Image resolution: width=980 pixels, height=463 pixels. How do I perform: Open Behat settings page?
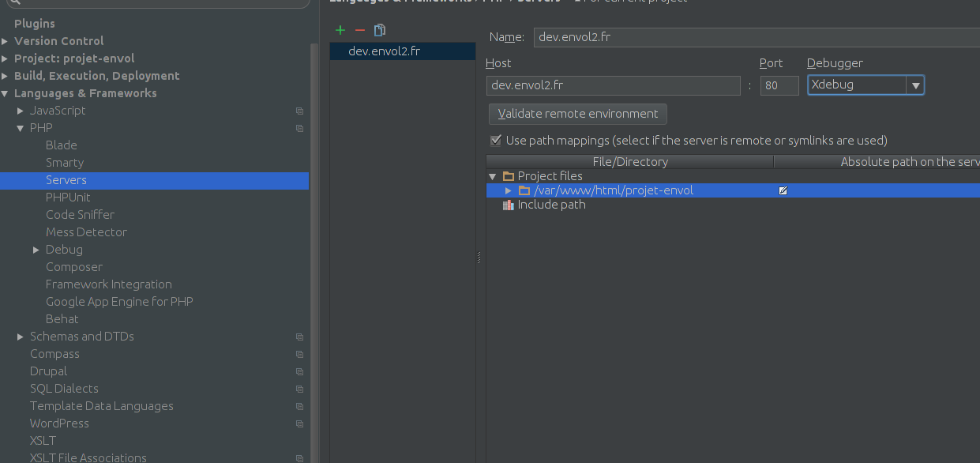click(62, 319)
